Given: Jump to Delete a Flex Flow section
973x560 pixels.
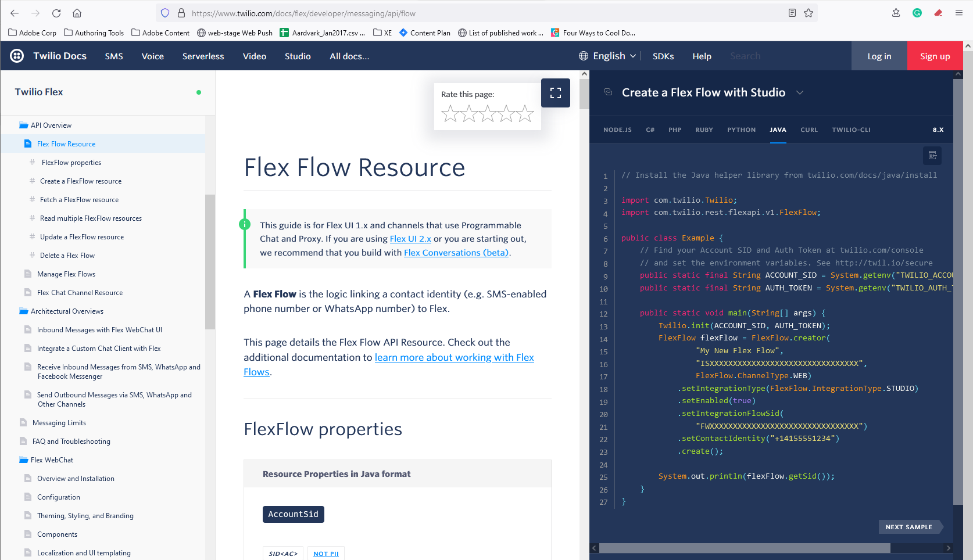Looking at the screenshot, I should (67, 255).
